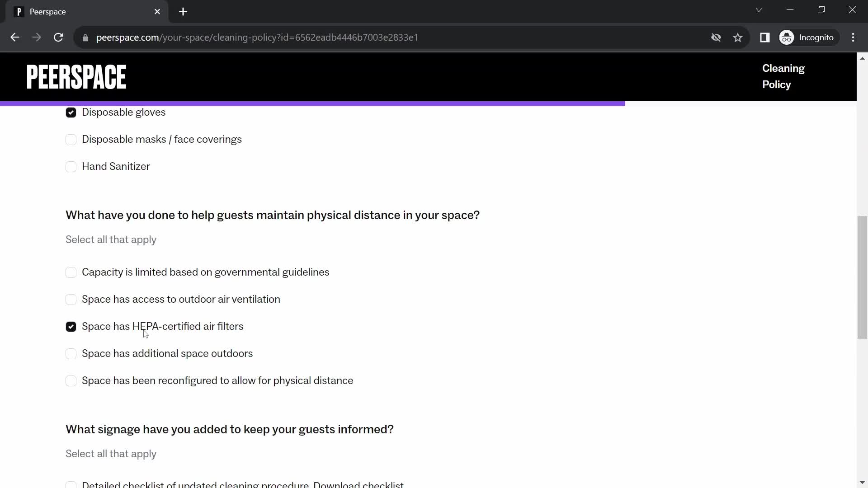
Task: Enable the Hand Sanitizer checkbox
Action: point(71,167)
